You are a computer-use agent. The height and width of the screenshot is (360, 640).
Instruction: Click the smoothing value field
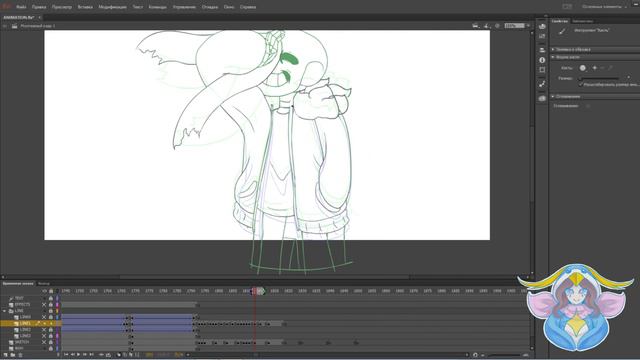[588, 106]
